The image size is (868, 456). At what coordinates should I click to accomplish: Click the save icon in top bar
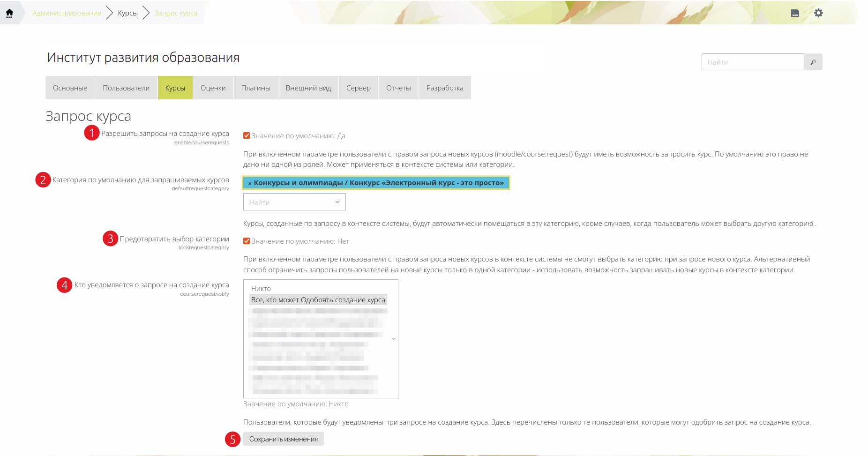click(x=795, y=13)
